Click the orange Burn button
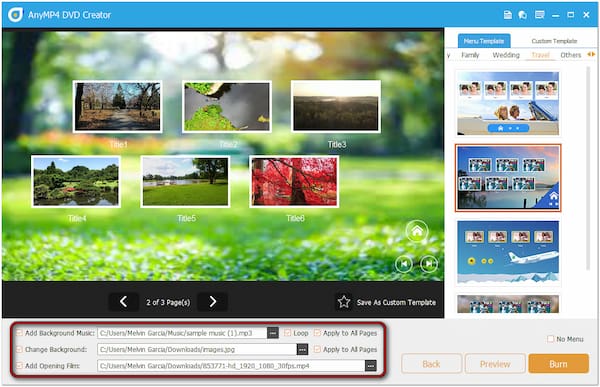Screen dimensions: 600x387 (x=558, y=364)
